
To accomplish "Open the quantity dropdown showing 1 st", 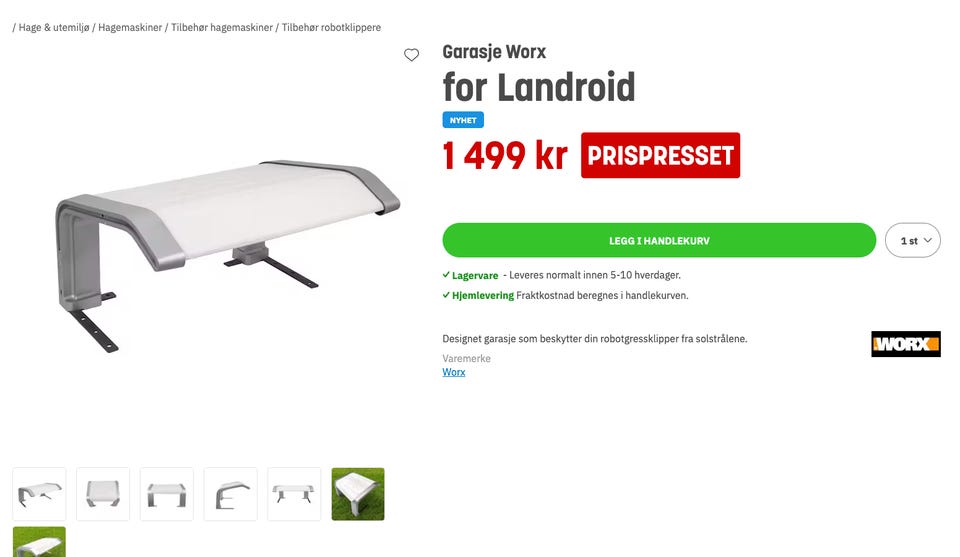I will [x=913, y=241].
